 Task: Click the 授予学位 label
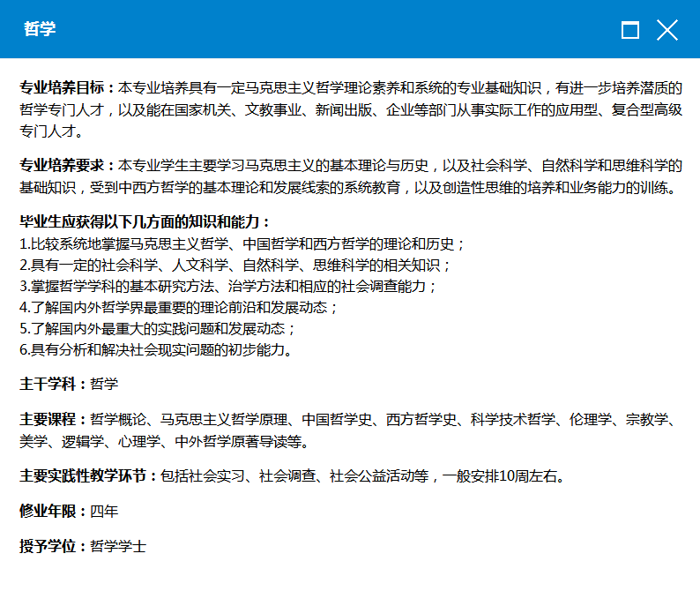(53, 546)
